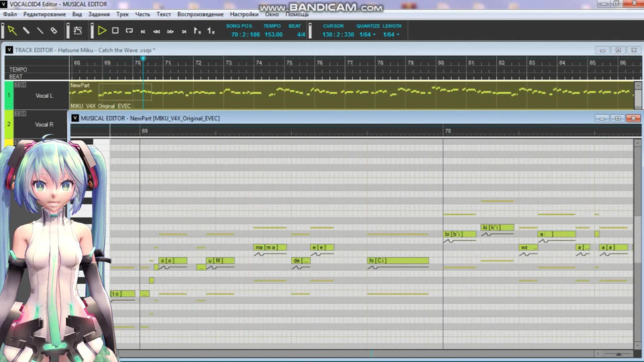The width and height of the screenshot is (644, 362).
Task: Click measure 80 on the Track Editor ruler
Action: pyautogui.click(x=441, y=63)
